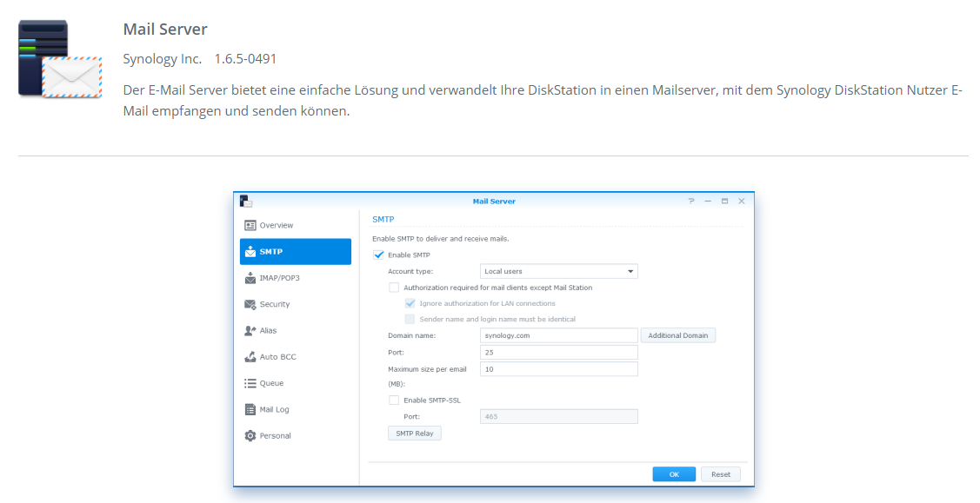Click the SMTP-SSL Port field showing 465
The height and width of the screenshot is (503, 980).
[559, 416]
